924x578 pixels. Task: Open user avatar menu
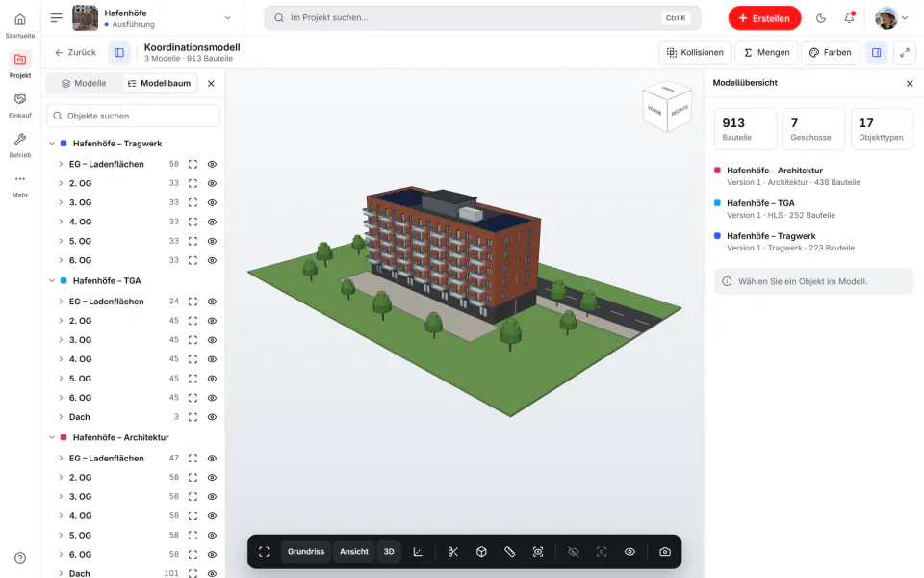(x=891, y=17)
